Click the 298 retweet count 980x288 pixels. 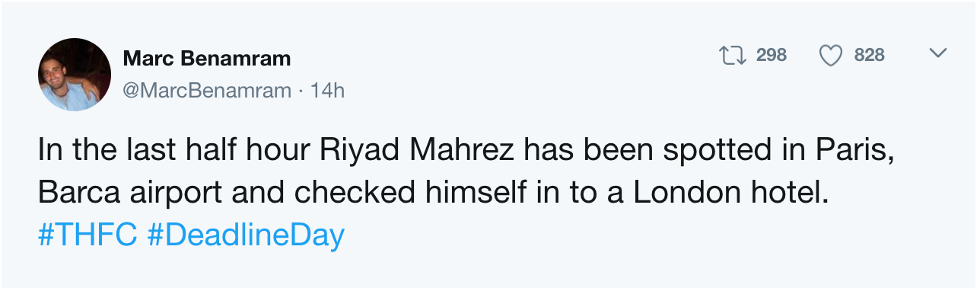coord(772,55)
